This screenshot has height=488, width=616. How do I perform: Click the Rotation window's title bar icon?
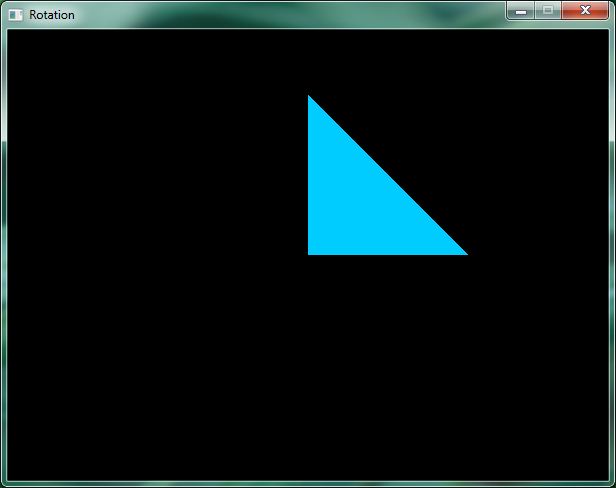[x=15, y=15]
